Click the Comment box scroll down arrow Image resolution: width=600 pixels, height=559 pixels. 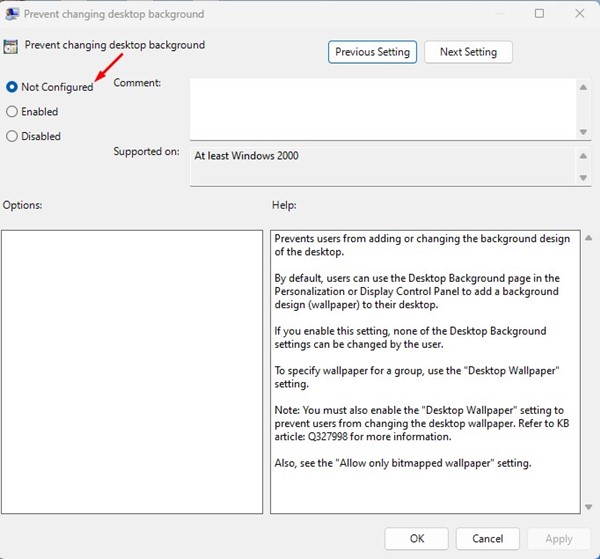coord(583,132)
